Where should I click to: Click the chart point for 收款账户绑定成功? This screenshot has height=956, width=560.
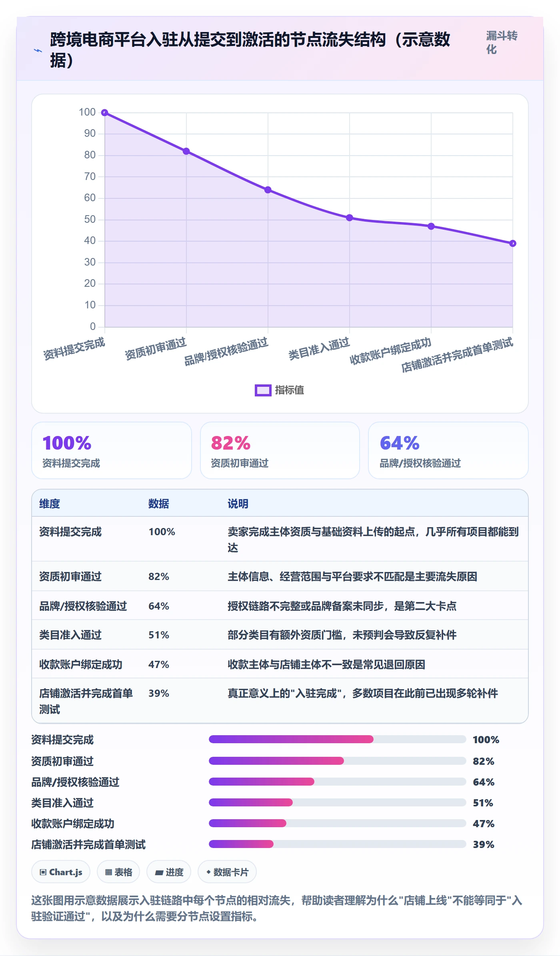point(431,226)
